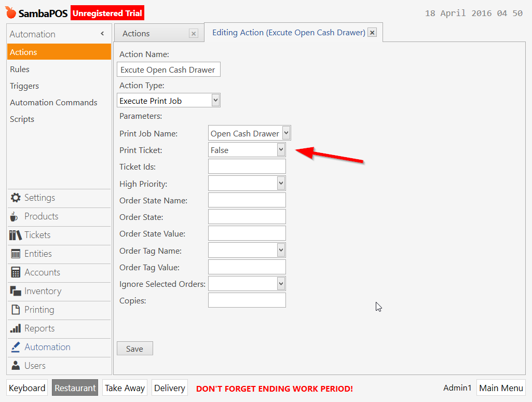Click the date and time display
This screenshot has width=532, height=402.
[474, 13]
